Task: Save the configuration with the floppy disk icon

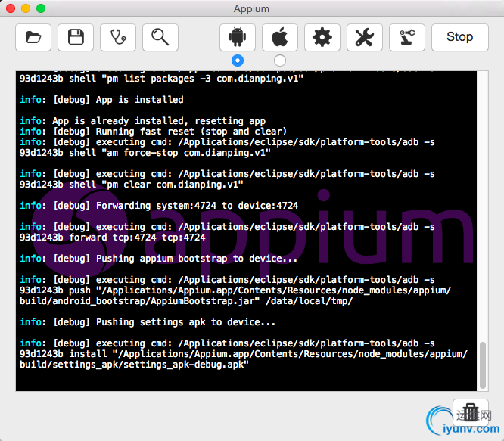Action: pos(76,37)
